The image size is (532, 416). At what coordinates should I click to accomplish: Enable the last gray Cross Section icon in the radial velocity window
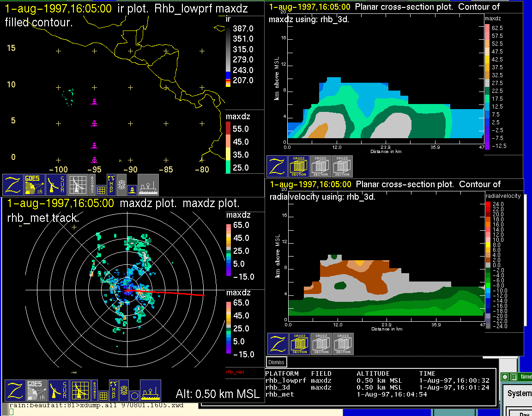point(343,344)
